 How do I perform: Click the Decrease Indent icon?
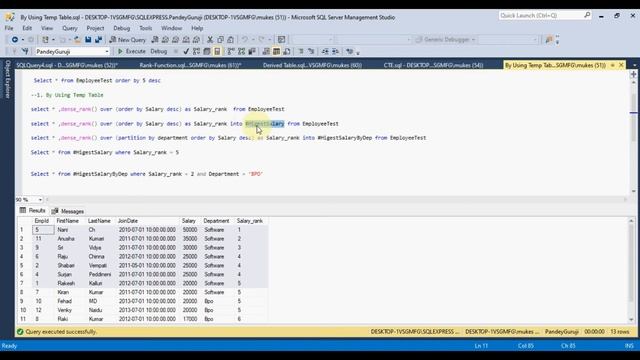pos(325,51)
